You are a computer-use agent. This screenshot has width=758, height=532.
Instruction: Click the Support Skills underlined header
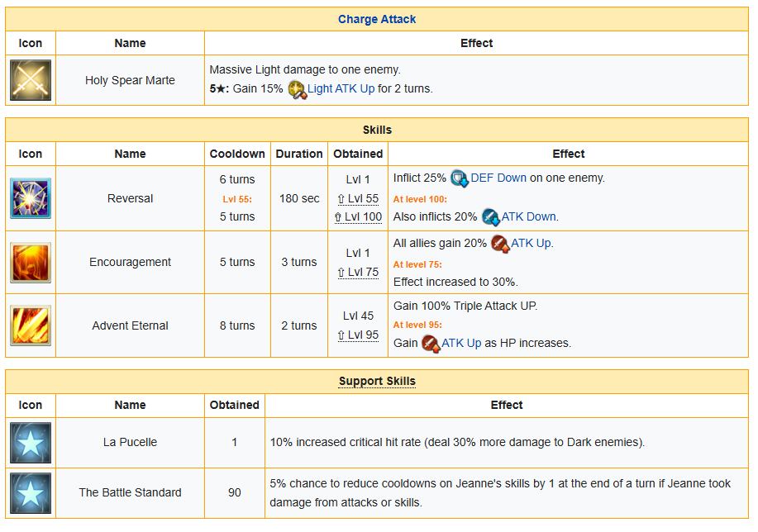(x=377, y=382)
